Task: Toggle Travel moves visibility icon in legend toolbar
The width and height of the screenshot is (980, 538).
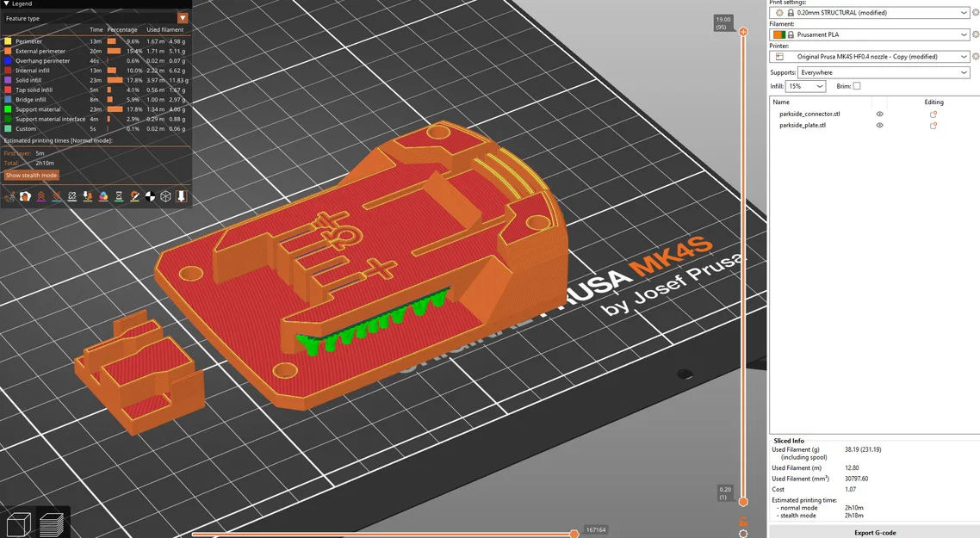Action: pos(10,196)
